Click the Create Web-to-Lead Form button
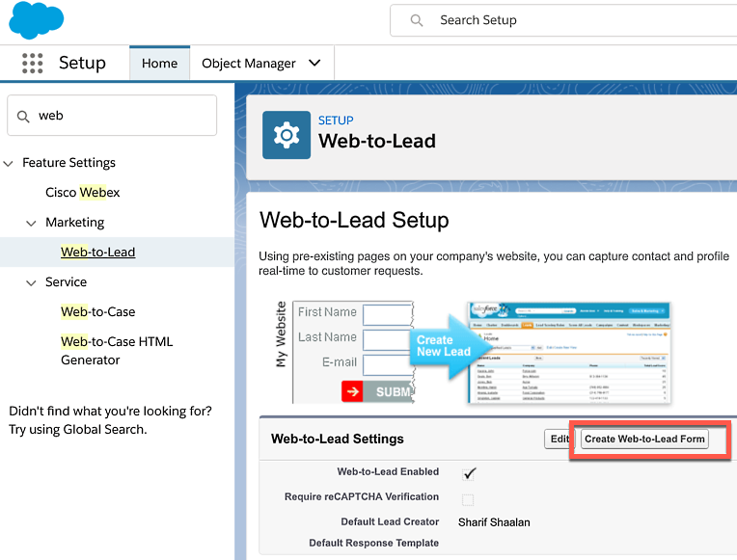737x560 pixels. tap(644, 440)
